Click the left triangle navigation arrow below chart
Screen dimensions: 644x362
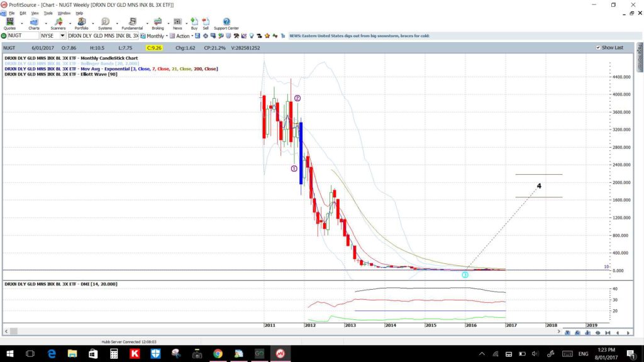point(618,333)
